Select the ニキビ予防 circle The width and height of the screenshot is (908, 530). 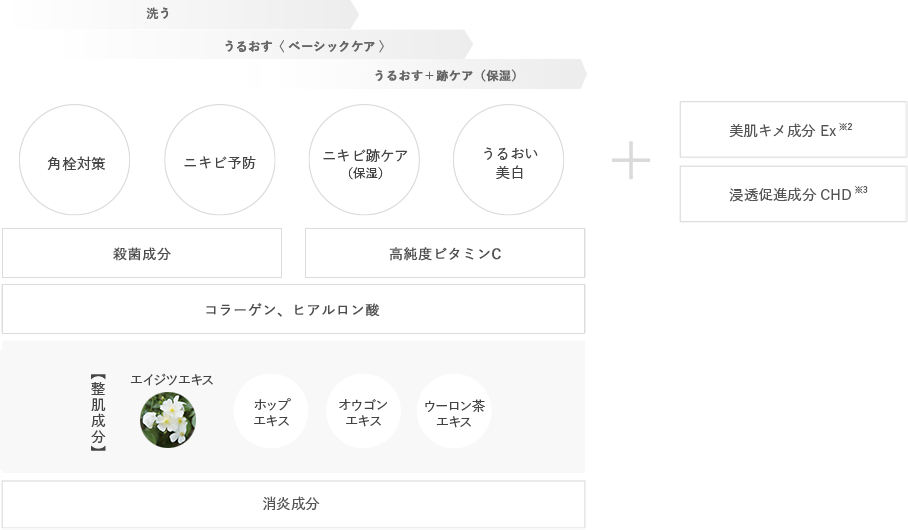220,161
